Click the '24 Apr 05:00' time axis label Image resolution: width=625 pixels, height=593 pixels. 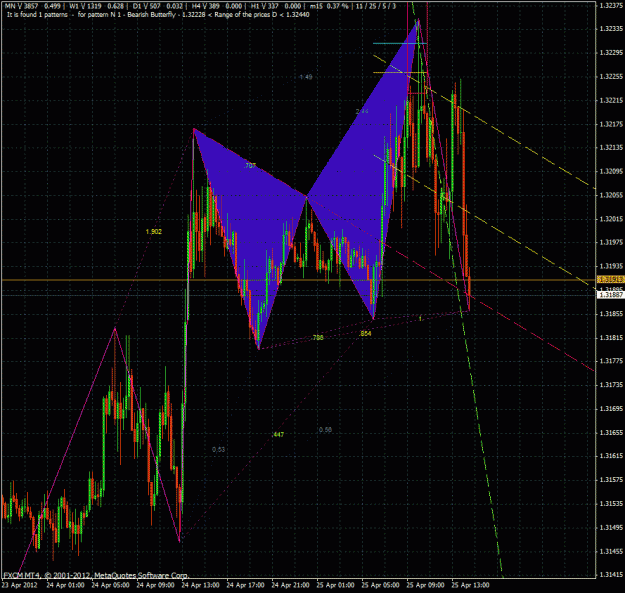(110, 585)
